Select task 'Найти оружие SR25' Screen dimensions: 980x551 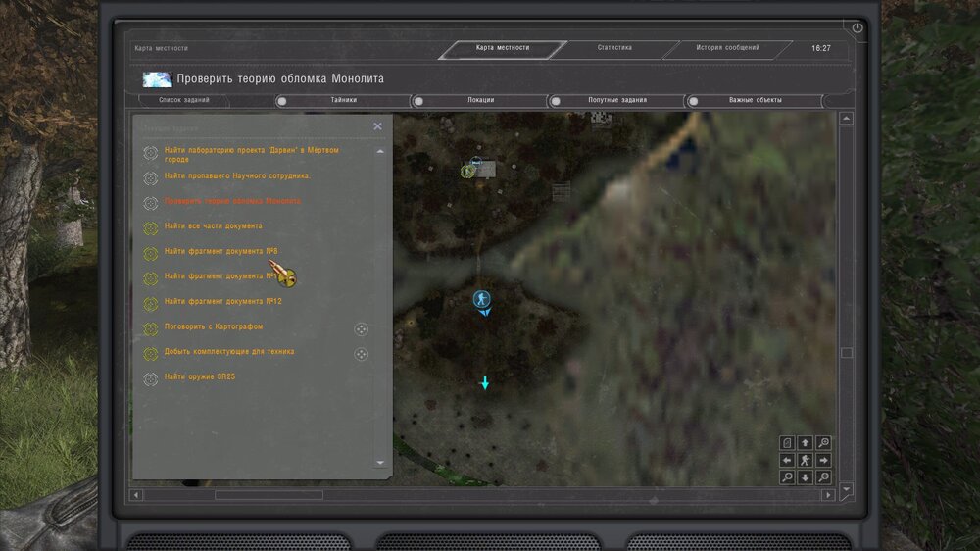199,376
